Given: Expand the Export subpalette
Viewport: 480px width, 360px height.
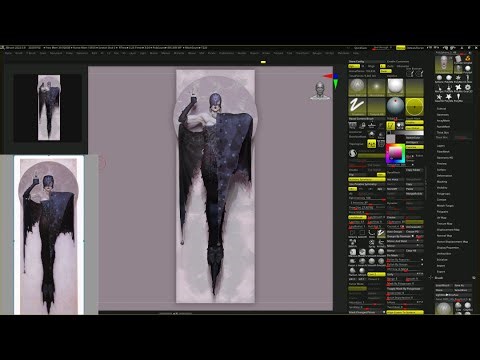Looking at the screenshot, I should 441,272.
